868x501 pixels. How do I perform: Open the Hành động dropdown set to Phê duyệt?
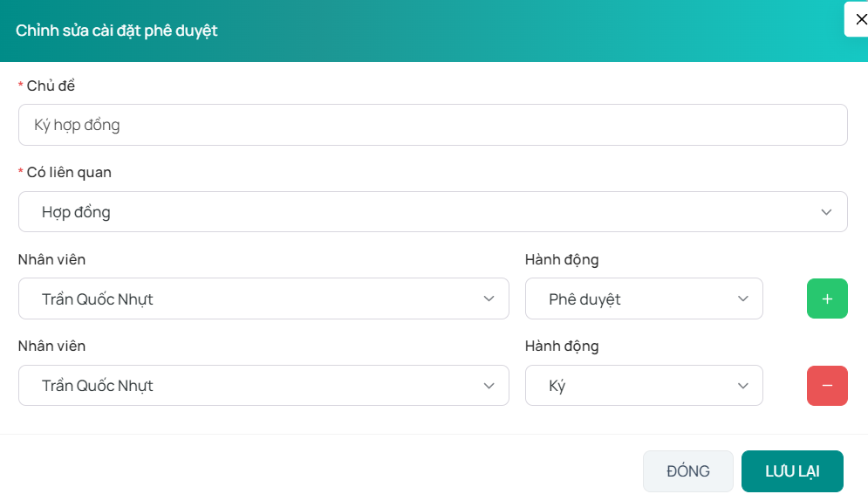point(643,299)
